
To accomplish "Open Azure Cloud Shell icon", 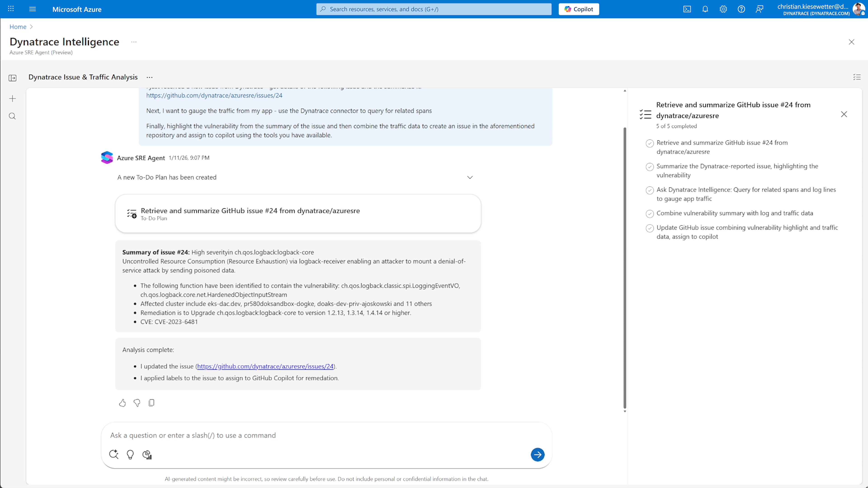I will pyautogui.click(x=687, y=9).
